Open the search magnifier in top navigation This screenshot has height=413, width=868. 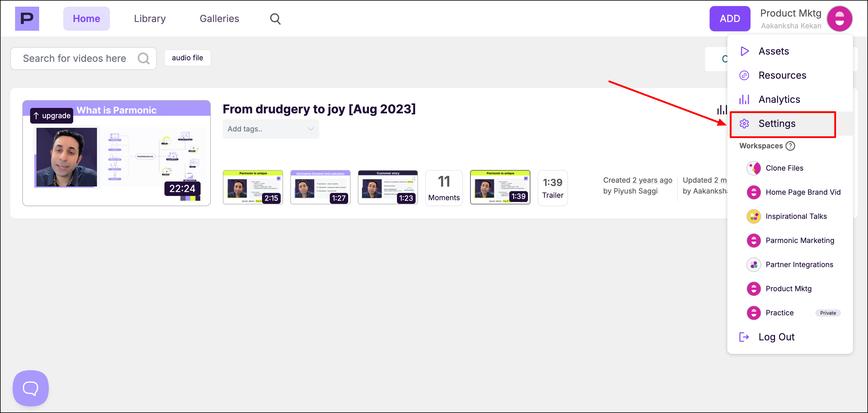point(275,19)
